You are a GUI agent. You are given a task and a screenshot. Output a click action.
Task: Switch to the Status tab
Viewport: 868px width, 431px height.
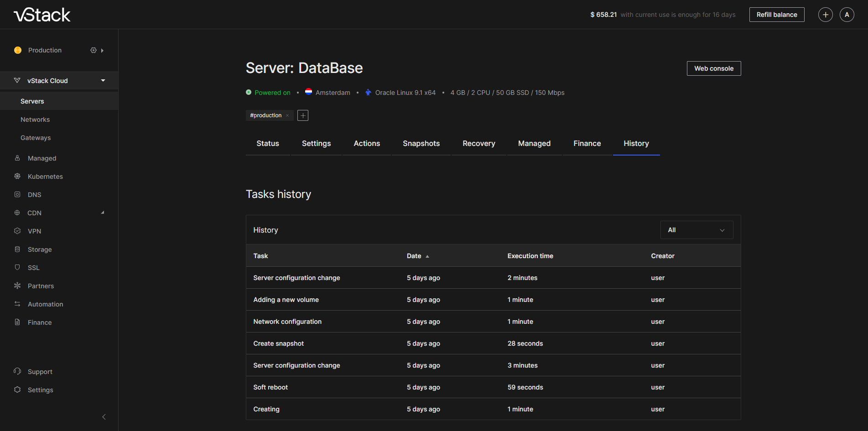pyautogui.click(x=268, y=144)
